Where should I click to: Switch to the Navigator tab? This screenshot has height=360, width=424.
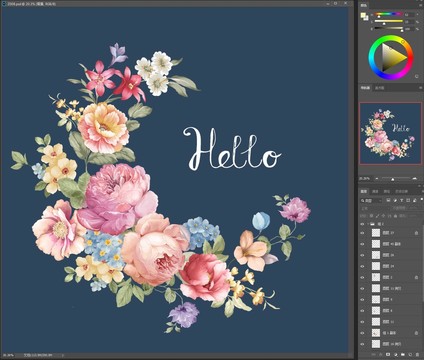coord(365,88)
